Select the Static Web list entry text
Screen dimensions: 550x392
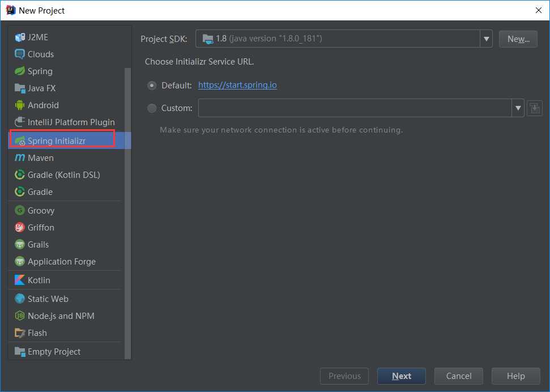(48, 299)
